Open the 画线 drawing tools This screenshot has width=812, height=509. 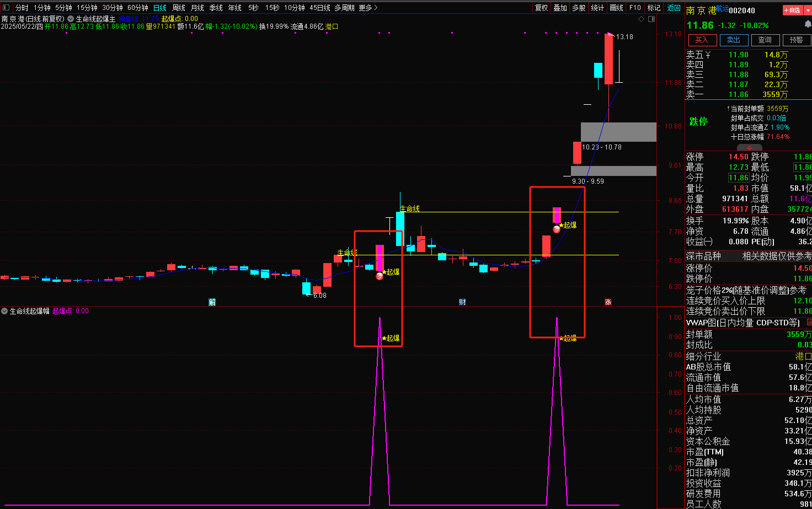[616, 8]
